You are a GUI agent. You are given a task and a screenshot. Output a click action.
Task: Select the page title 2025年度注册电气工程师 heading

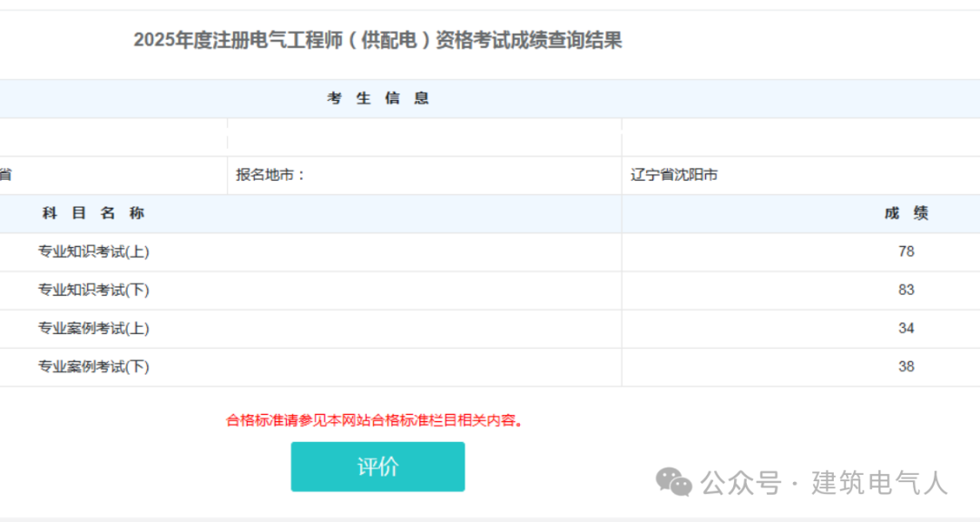(377, 41)
